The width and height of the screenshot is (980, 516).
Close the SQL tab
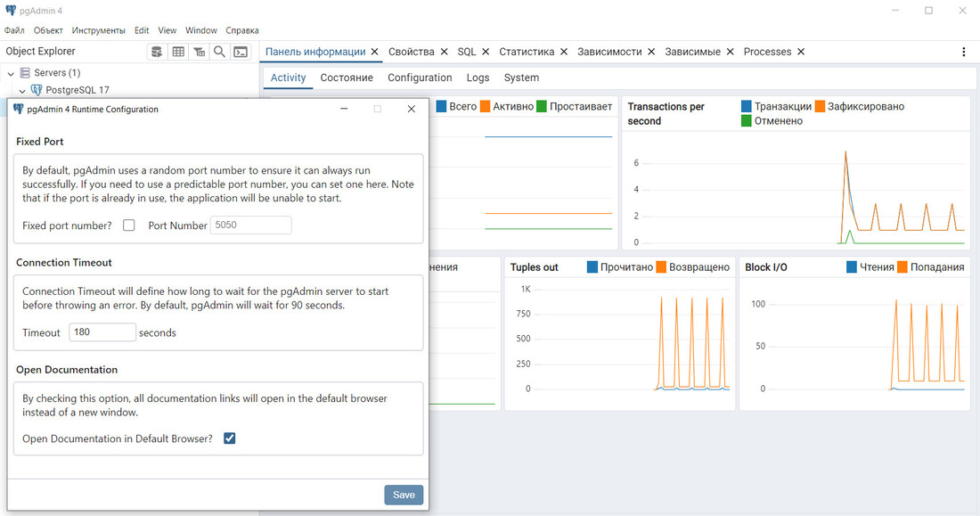pos(486,52)
